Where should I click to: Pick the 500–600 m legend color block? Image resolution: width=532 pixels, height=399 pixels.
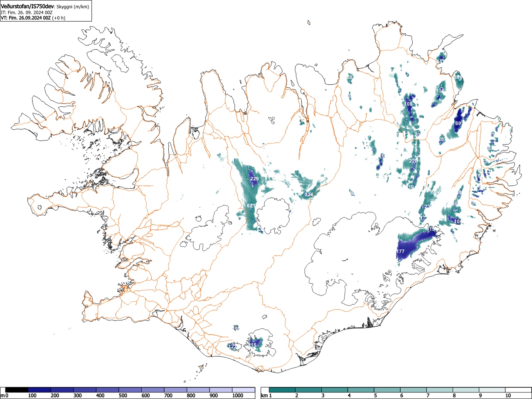coord(130,390)
